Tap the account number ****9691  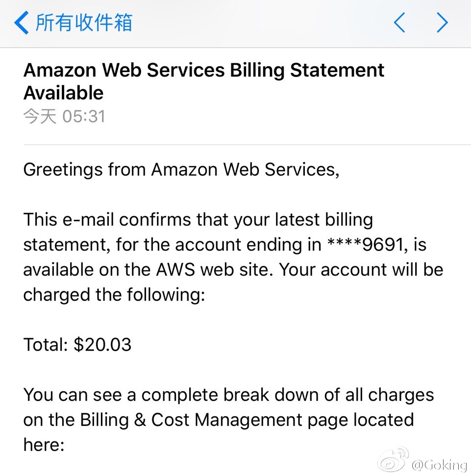pos(366,245)
